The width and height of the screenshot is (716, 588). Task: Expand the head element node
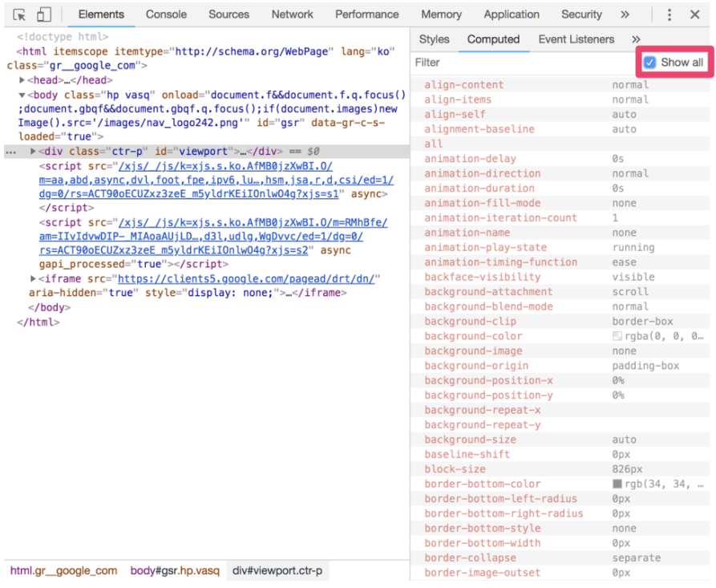point(22,80)
